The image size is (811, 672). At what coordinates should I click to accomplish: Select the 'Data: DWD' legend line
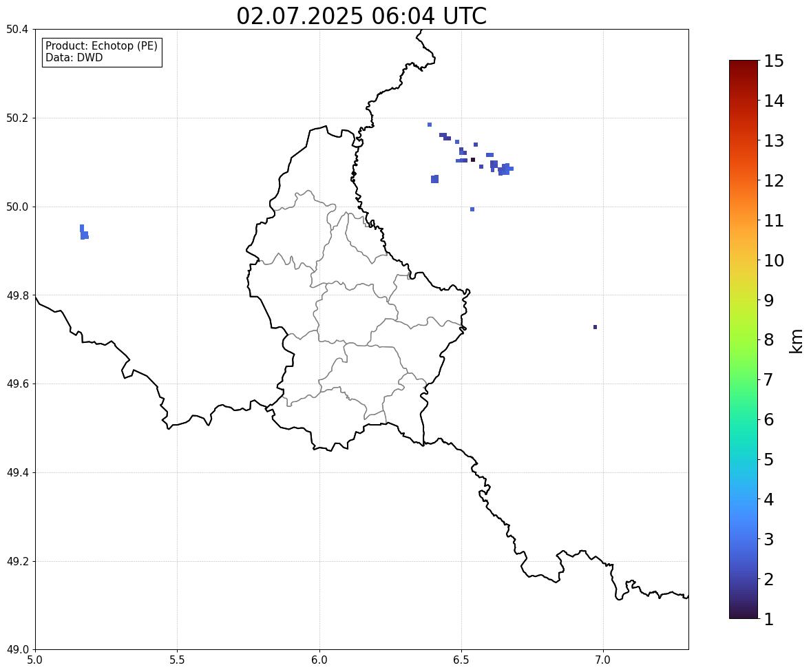(x=74, y=57)
